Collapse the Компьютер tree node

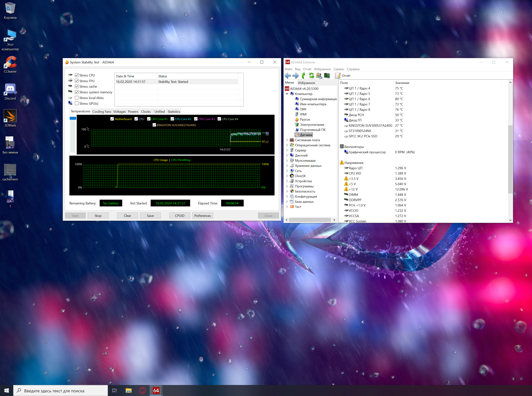click(287, 94)
